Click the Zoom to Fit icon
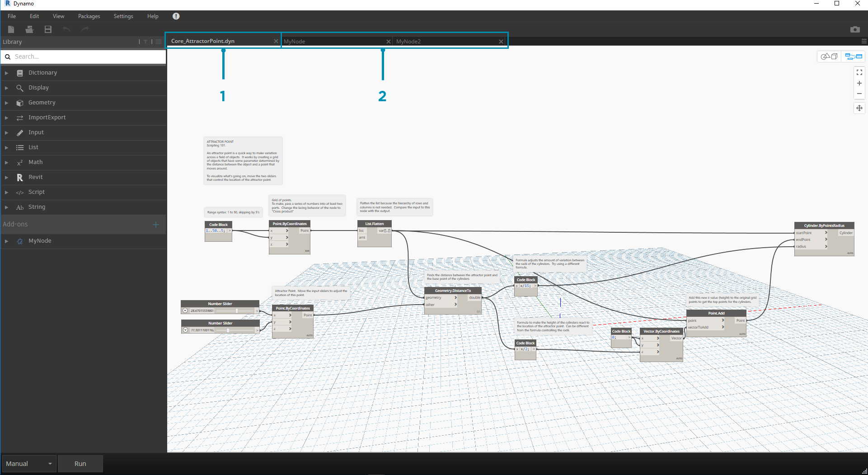 pyautogui.click(x=859, y=72)
